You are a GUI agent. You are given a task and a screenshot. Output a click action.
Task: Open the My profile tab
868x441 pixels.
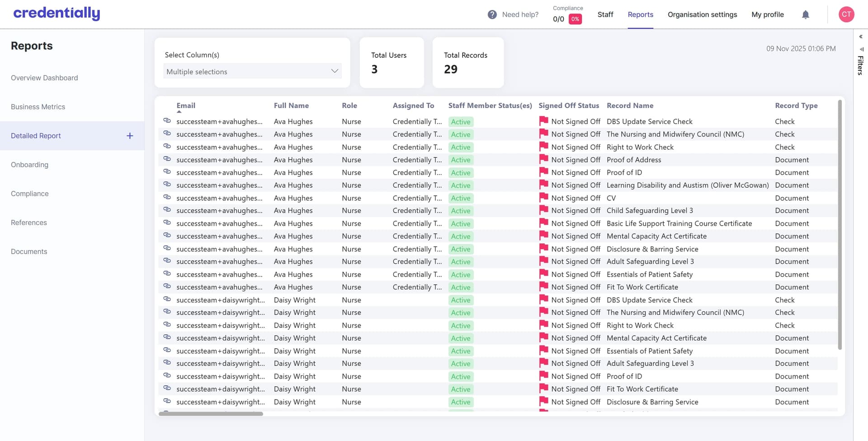768,14
